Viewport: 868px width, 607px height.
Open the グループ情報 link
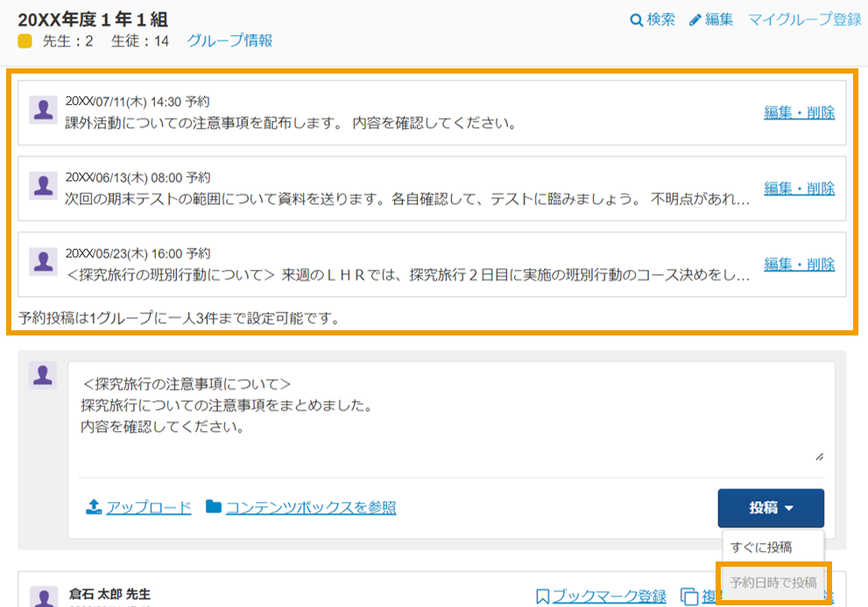pos(229,41)
